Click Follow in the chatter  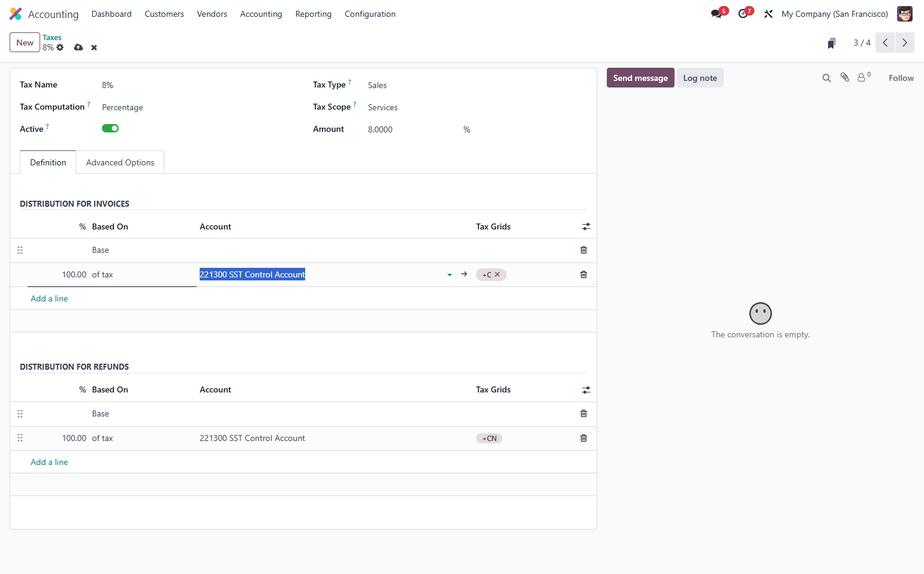click(x=901, y=78)
